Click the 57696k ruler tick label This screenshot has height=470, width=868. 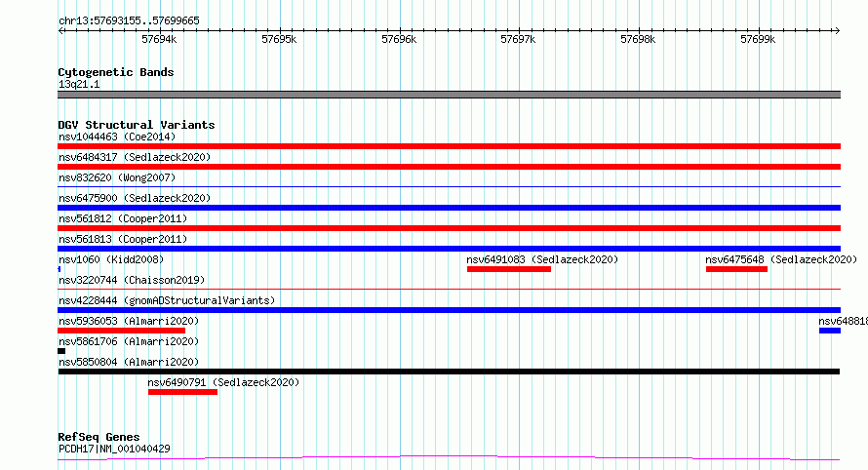399,39
